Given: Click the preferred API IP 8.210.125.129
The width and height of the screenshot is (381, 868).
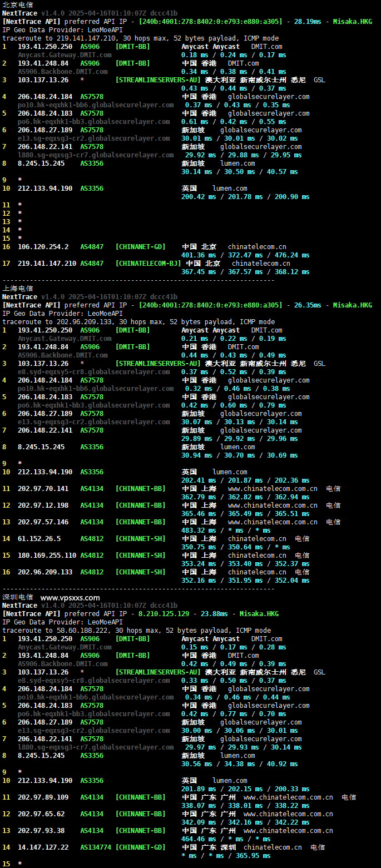Looking at the screenshot, I should click(164, 614).
